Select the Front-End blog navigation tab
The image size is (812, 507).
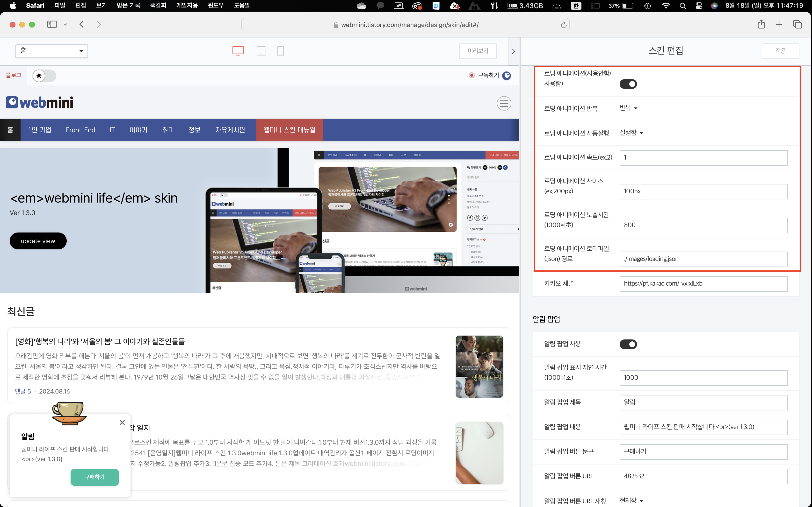(80, 130)
